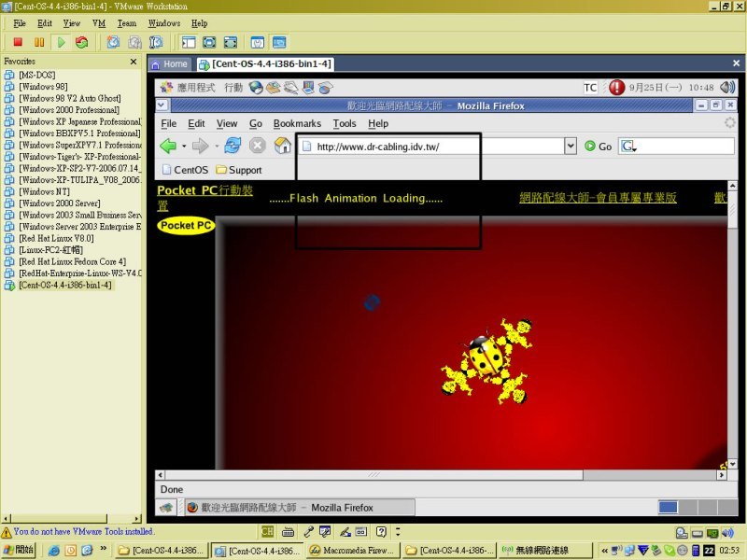This screenshot has width=747, height=560.
Task: Click the Macromedia Firew... taskbar button
Action: pos(352,551)
